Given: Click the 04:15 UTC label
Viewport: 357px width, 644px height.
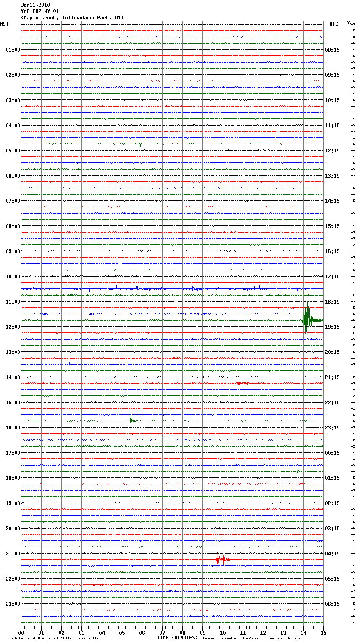Looking at the screenshot, I should [332, 554].
